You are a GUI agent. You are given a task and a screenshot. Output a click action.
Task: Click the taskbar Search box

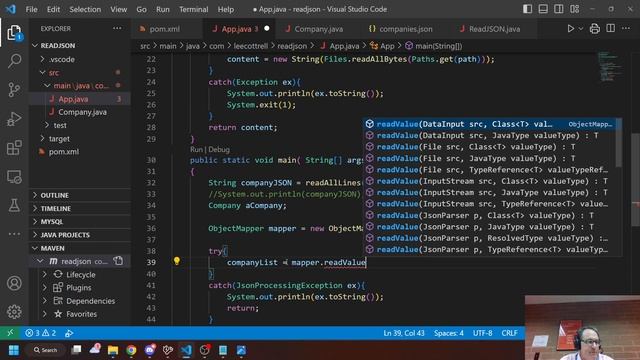(x=46, y=350)
